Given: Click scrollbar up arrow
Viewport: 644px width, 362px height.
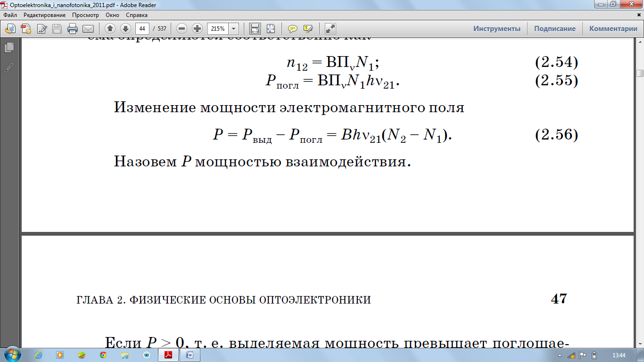Looking at the screenshot, I should tap(640, 42).
